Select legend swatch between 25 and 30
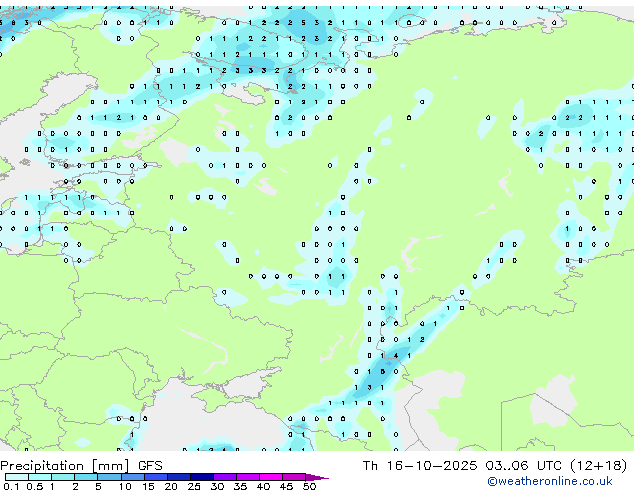Image resolution: width=634 pixels, height=490 pixels. tap(201, 477)
